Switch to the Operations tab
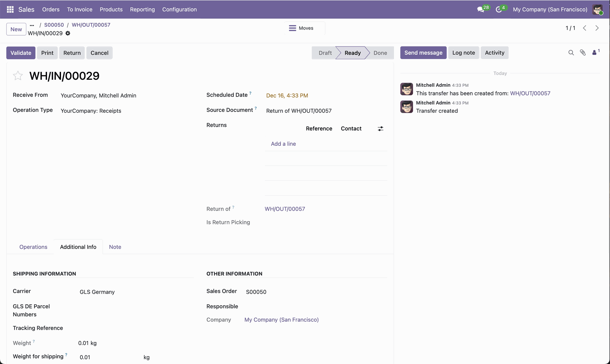This screenshot has height=364, width=610. click(33, 247)
